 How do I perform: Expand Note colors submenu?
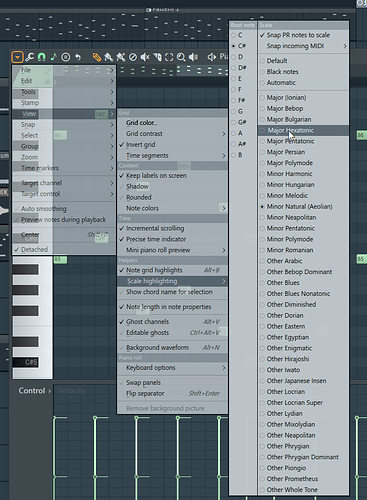pyautogui.click(x=172, y=208)
